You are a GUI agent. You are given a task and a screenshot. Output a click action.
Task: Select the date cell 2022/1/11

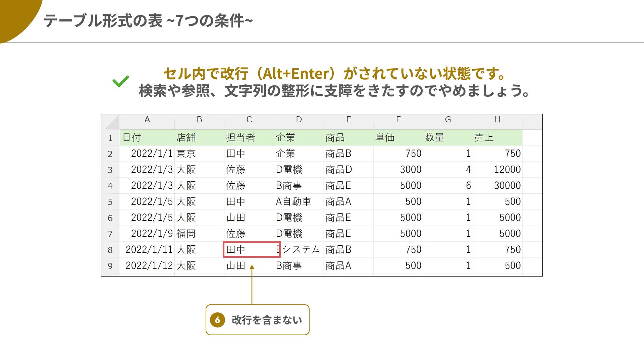(147, 250)
